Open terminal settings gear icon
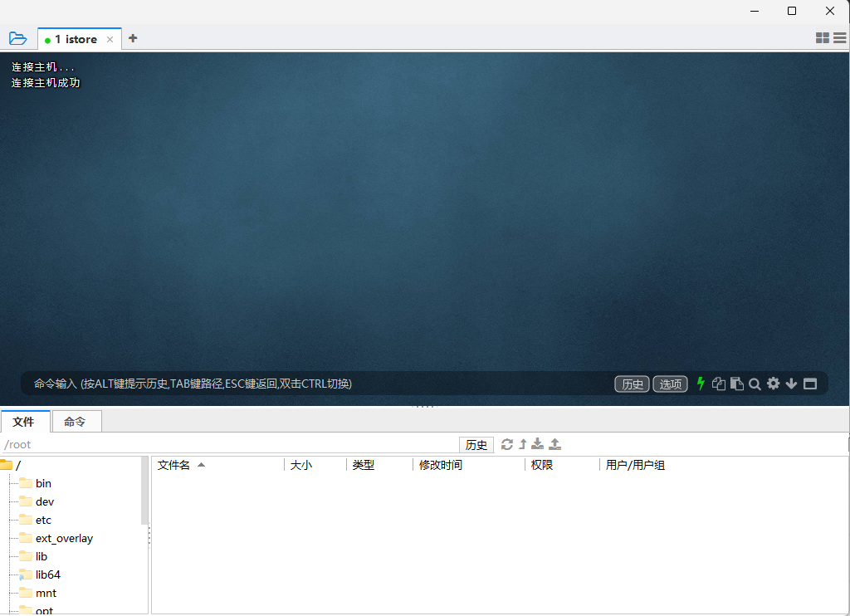Viewport: 850px width, 616px height. [x=774, y=384]
